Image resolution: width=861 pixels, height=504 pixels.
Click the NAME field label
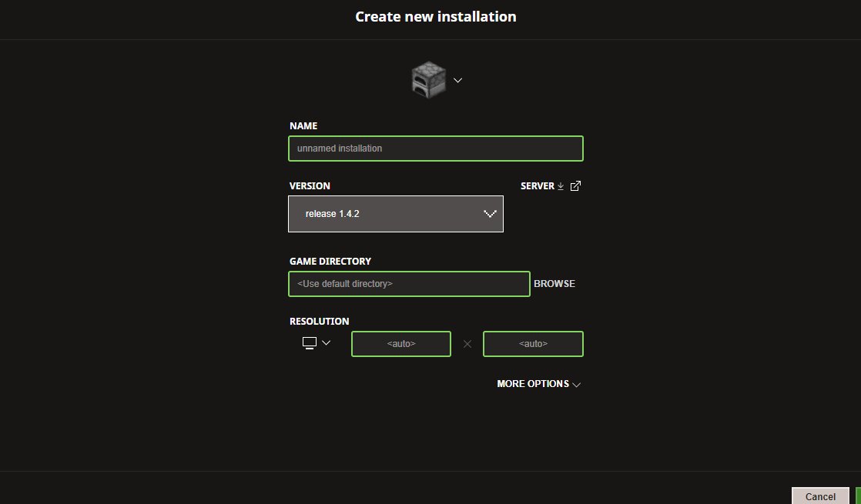tap(303, 125)
